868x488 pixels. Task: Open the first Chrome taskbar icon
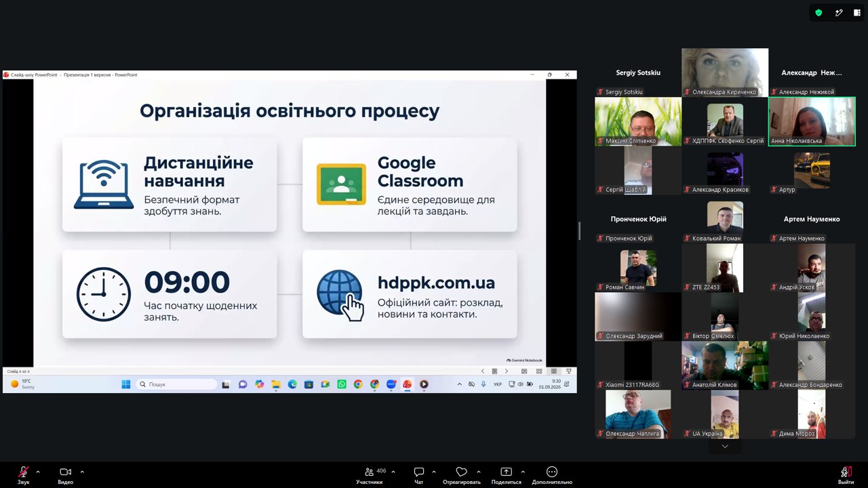click(x=358, y=384)
